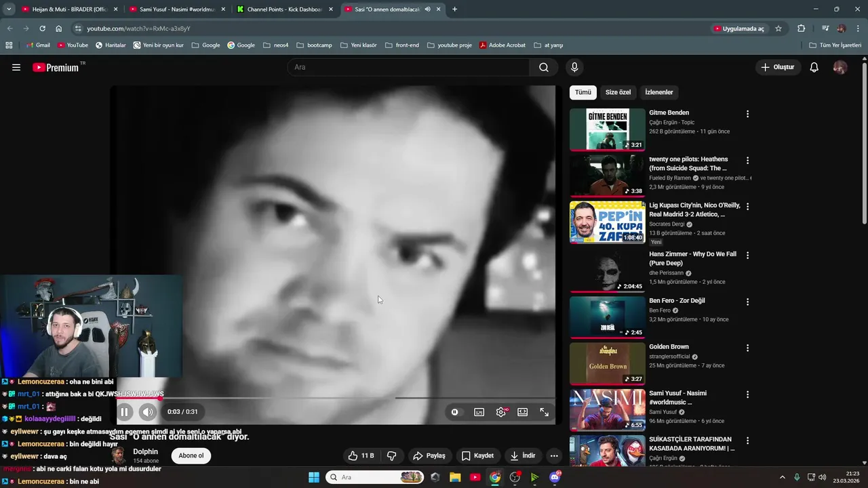Viewport: 868px width, 488px height.
Task: Open the Adobe Acrobat bookmark
Action: [502, 45]
